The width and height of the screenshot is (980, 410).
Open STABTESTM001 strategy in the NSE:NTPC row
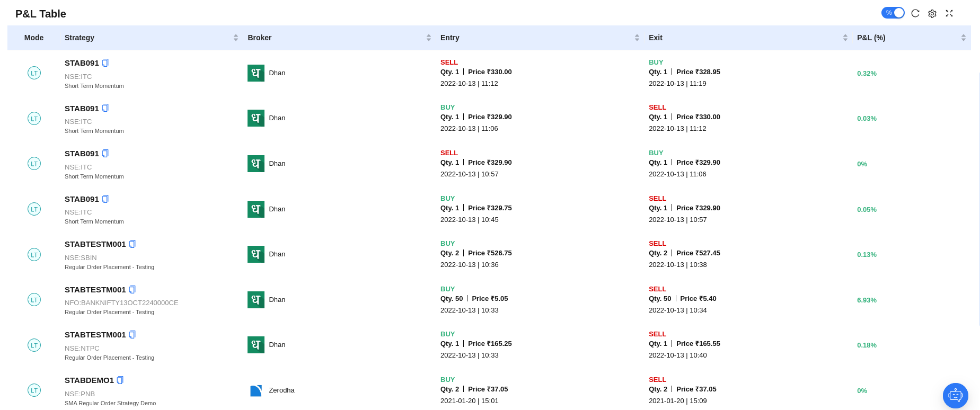(x=95, y=335)
